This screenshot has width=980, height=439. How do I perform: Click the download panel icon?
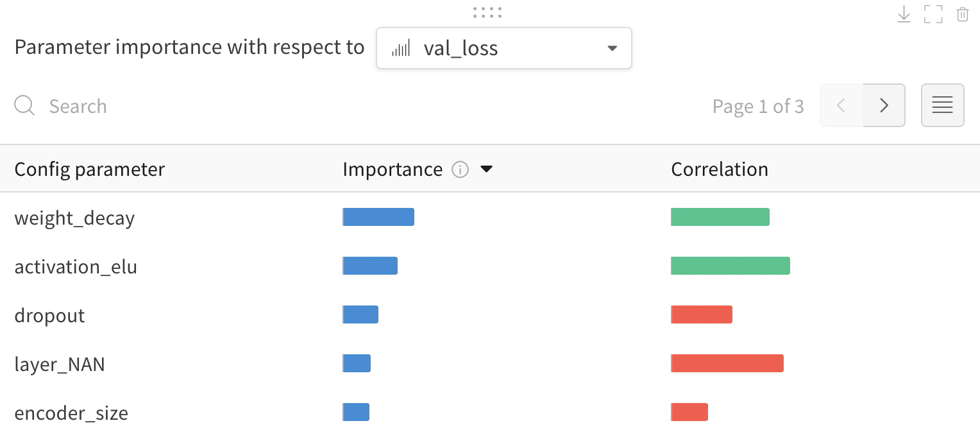[904, 14]
